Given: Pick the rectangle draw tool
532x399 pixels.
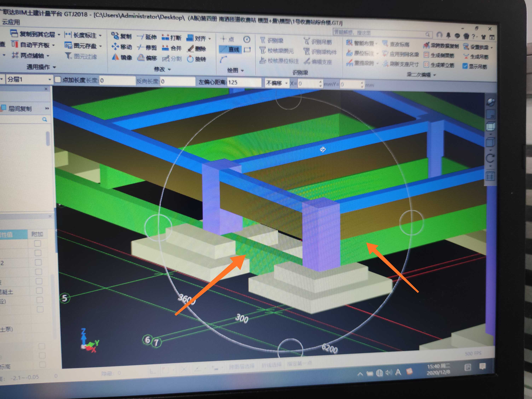Looking at the screenshot, I should click(247, 50).
